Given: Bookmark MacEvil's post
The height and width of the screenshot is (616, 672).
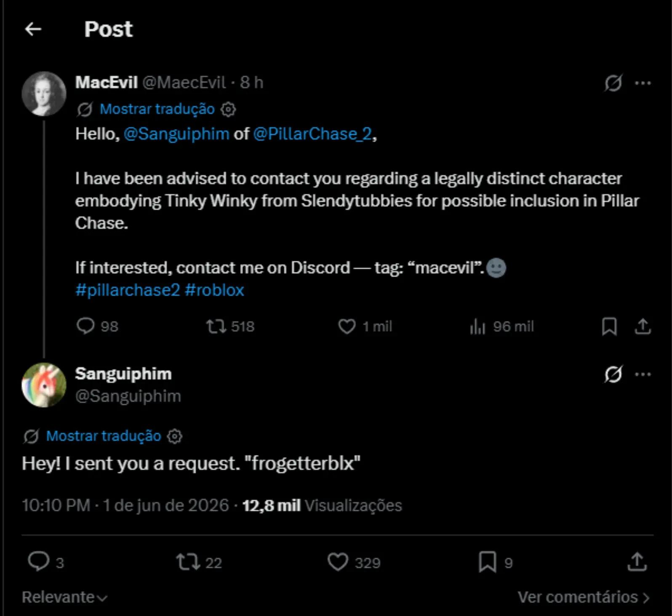Looking at the screenshot, I should (x=609, y=327).
